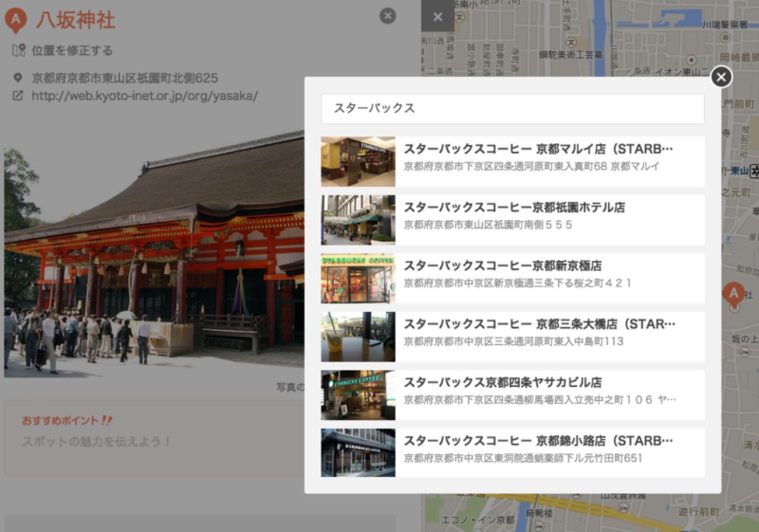759x532 pixels.
Task: Click 位置を修正する link
Action: (x=72, y=51)
